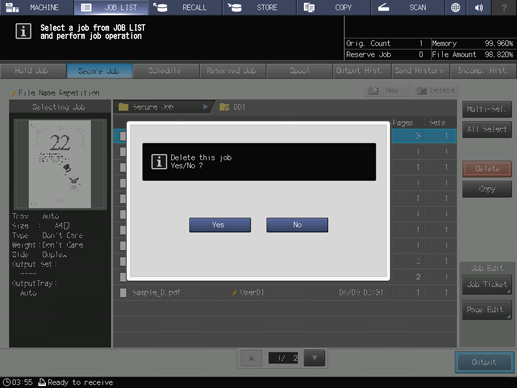Click the SCAN scanner icon
The width and height of the screenshot is (517, 388).
383,7
